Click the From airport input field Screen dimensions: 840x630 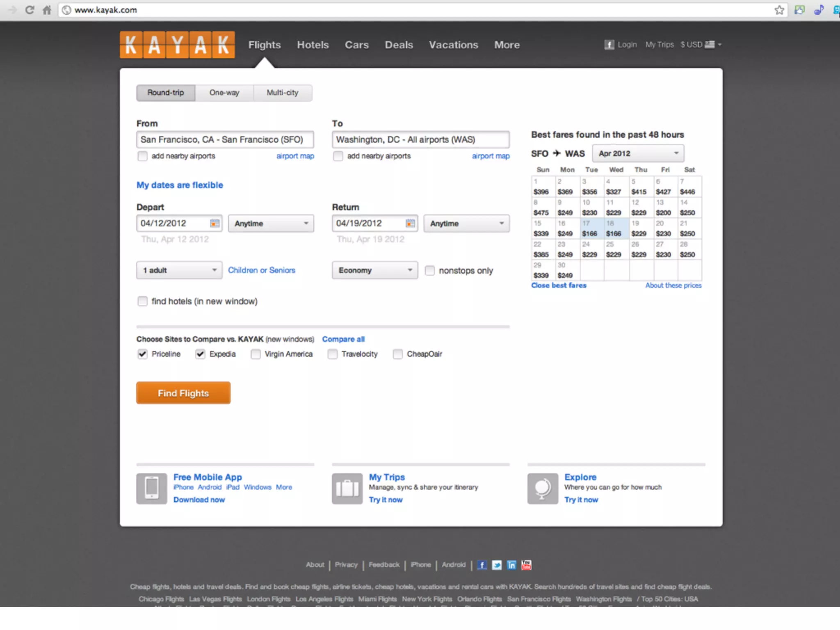click(x=225, y=139)
